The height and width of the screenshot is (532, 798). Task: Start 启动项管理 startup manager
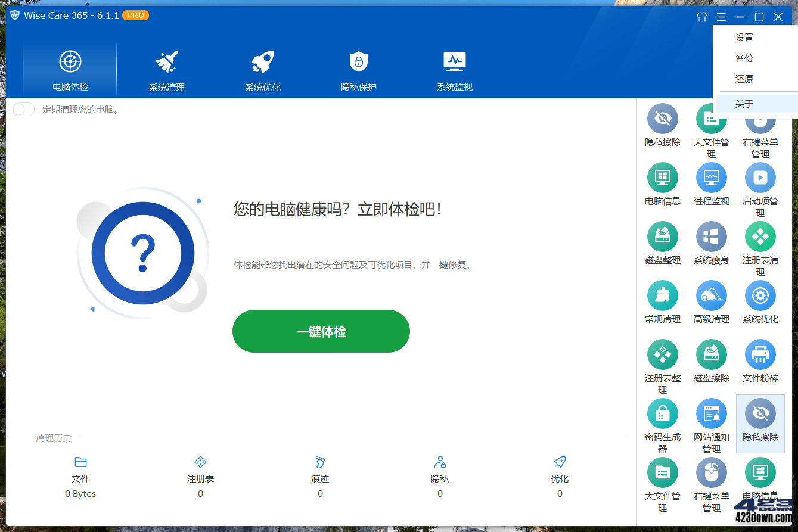(760, 178)
